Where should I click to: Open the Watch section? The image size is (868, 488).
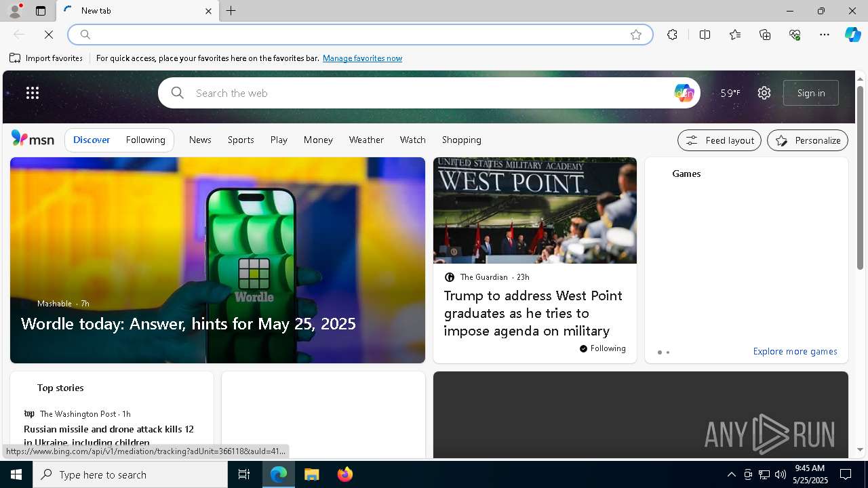tap(413, 140)
